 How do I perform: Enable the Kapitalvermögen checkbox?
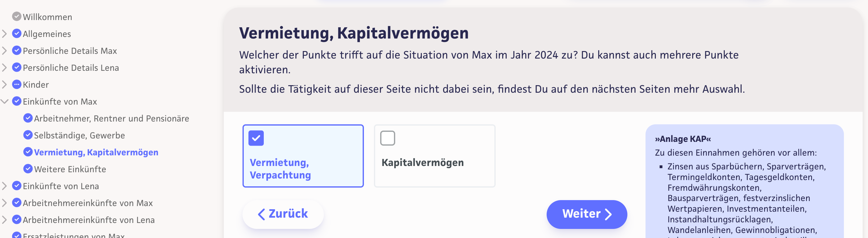[x=387, y=138]
